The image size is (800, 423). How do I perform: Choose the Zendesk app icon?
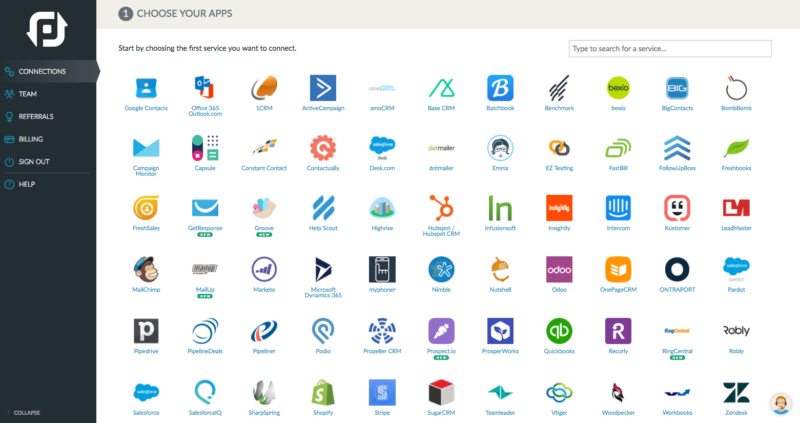736,390
